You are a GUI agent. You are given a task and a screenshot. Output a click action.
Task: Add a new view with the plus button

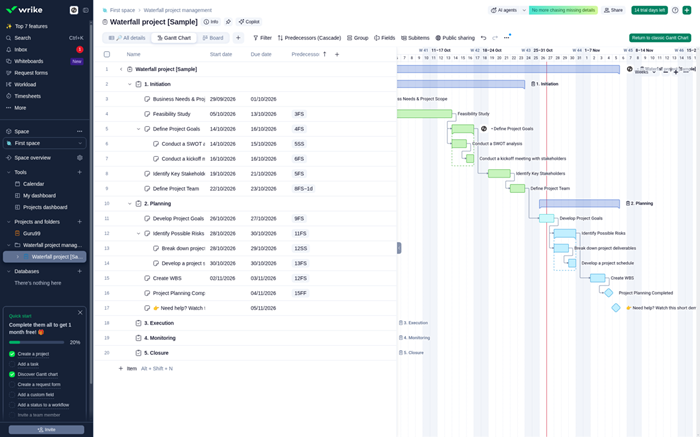[238, 38]
